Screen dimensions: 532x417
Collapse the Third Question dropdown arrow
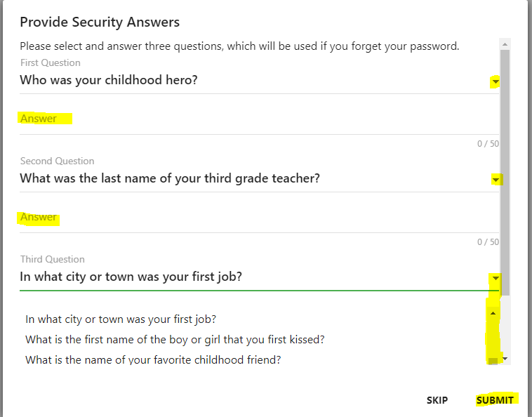point(496,279)
